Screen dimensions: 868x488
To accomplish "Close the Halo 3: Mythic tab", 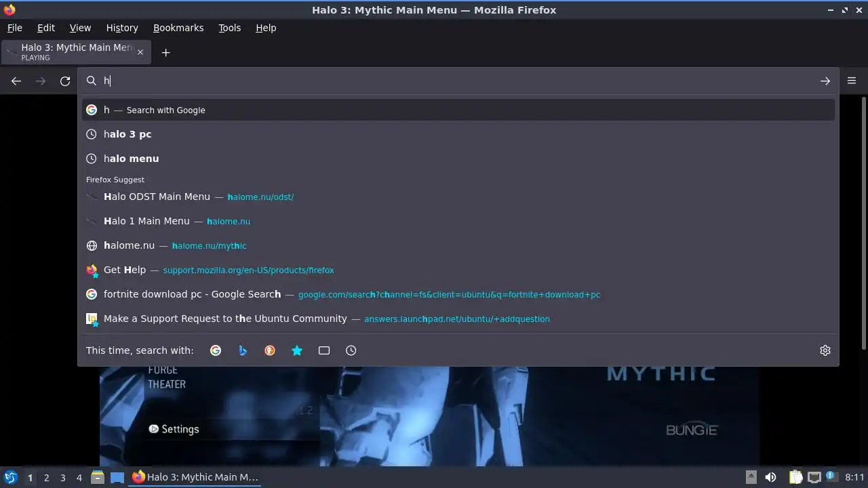I will (x=140, y=52).
